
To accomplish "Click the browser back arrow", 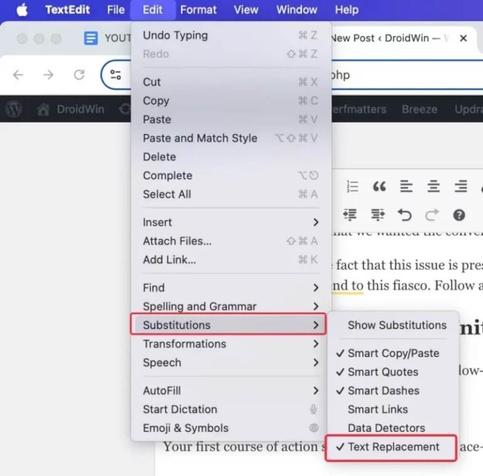I will (18, 75).
